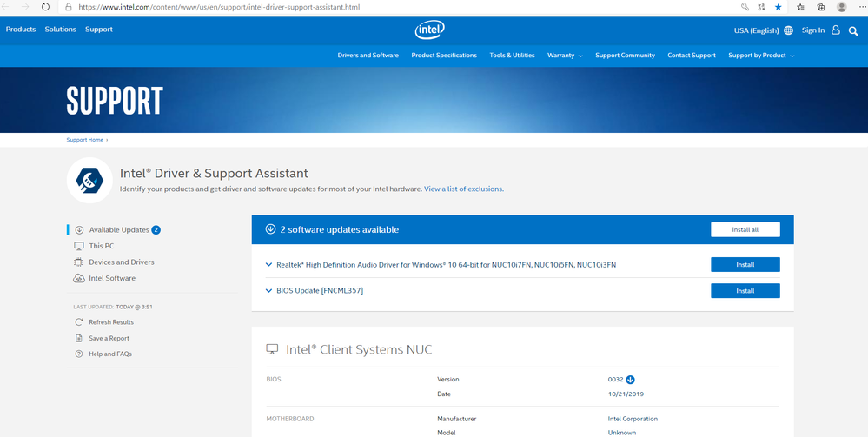Open Drivers and Software nav item
The height and width of the screenshot is (437, 868).
(368, 56)
